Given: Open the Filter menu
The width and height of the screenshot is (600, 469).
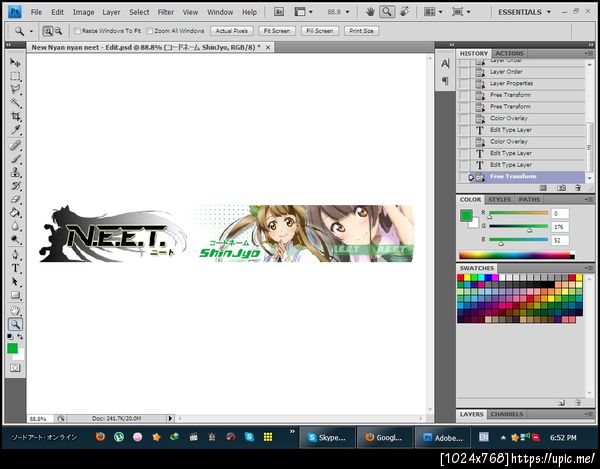Looking at the screenshot, I should [x=166, y=12].
